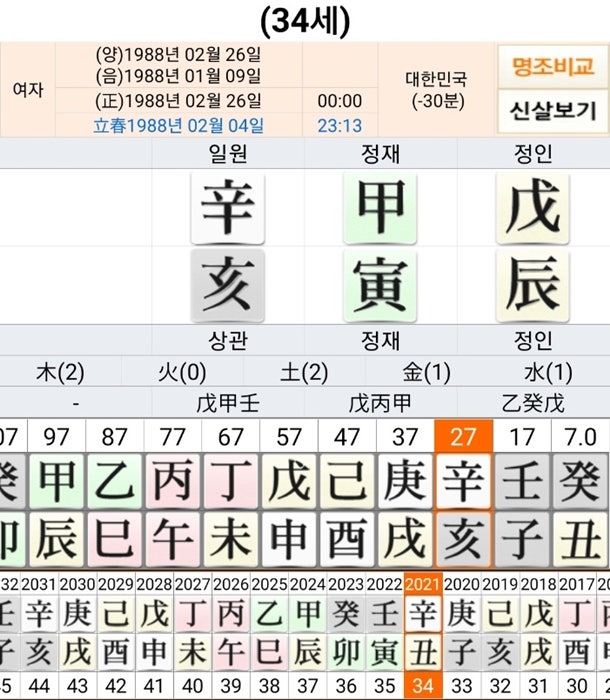
Task: Select the 金(1) element count
Action: tap(426, 372)
